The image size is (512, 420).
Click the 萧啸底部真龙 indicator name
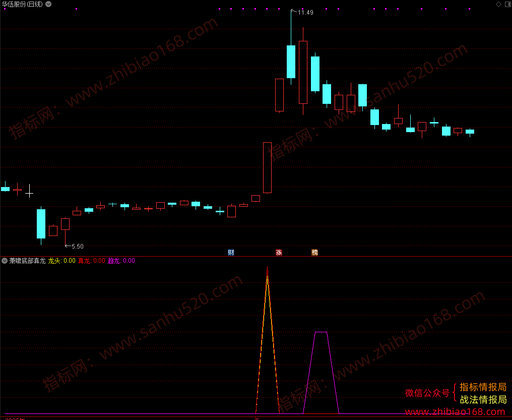27,261
